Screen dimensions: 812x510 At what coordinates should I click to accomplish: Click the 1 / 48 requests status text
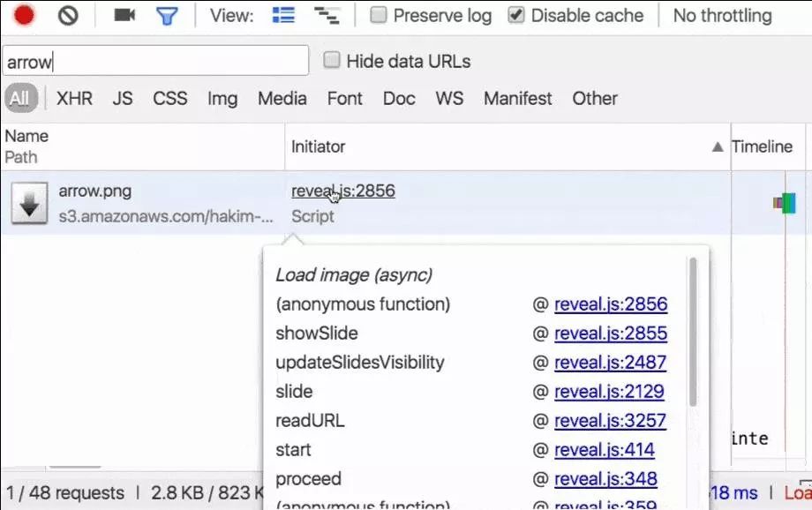tap(65, 493)
